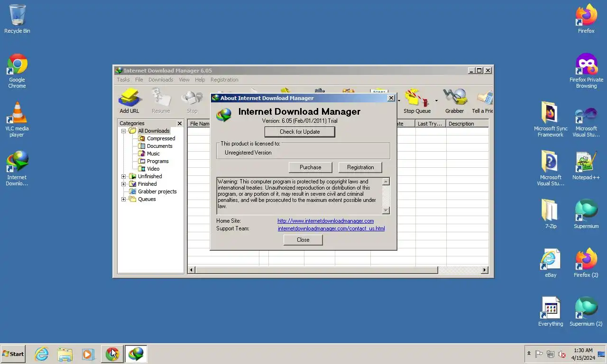Click the Start button

(x=13, y=354)
